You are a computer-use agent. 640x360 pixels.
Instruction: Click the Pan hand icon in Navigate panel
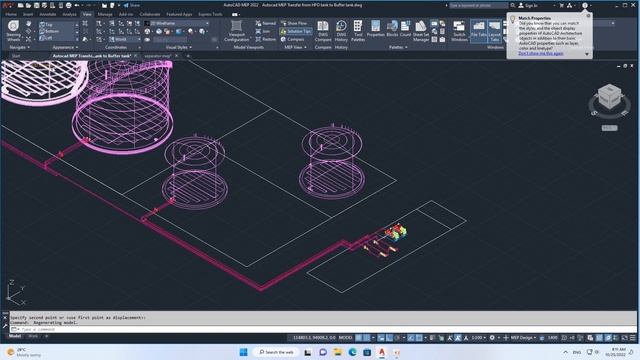coord(28,24)
